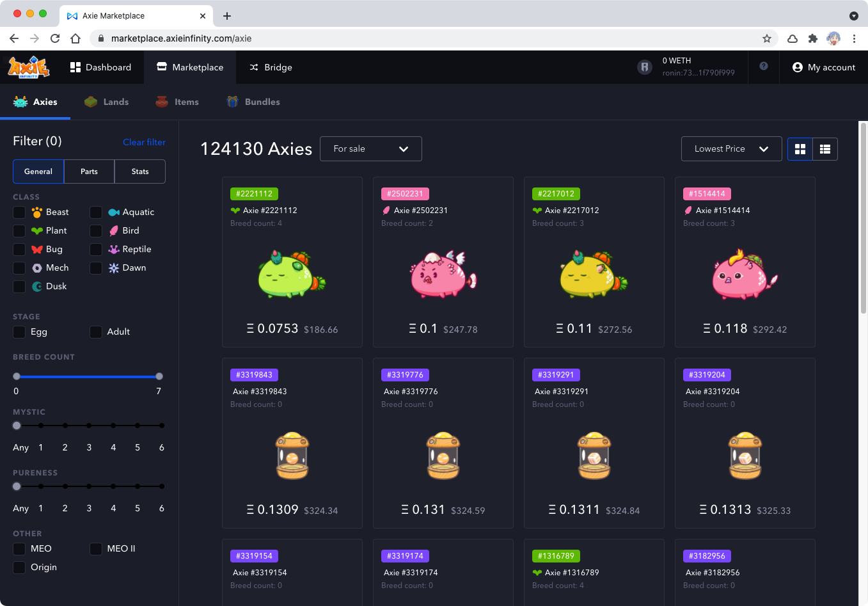Check the MEO II checkbox
The width and height of the screenshot is (868, 606).
pos(96,548)
